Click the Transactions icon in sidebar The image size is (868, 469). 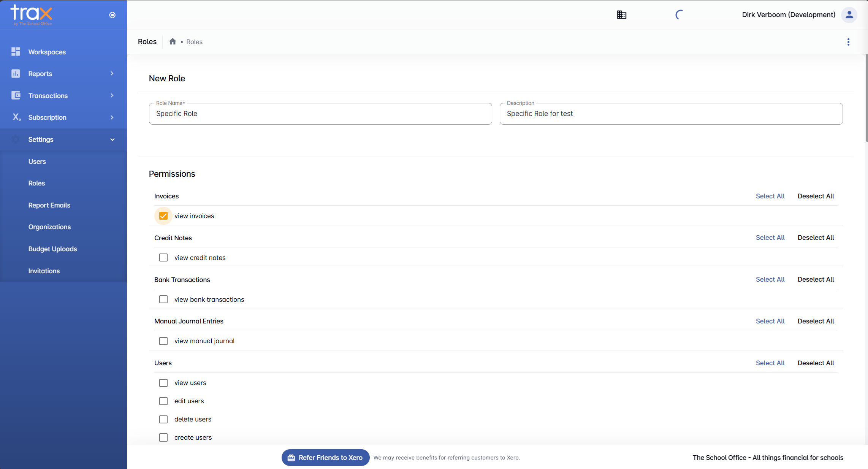[16, 95]
